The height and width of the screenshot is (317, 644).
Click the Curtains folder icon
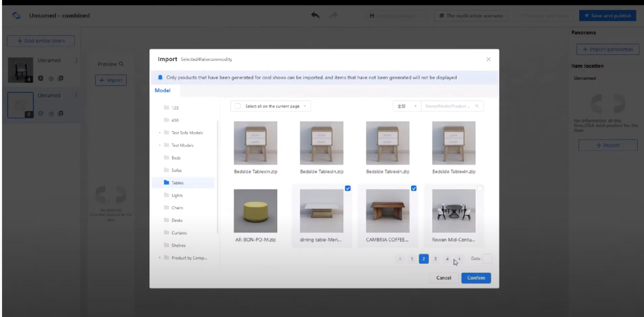pos(166,233)
